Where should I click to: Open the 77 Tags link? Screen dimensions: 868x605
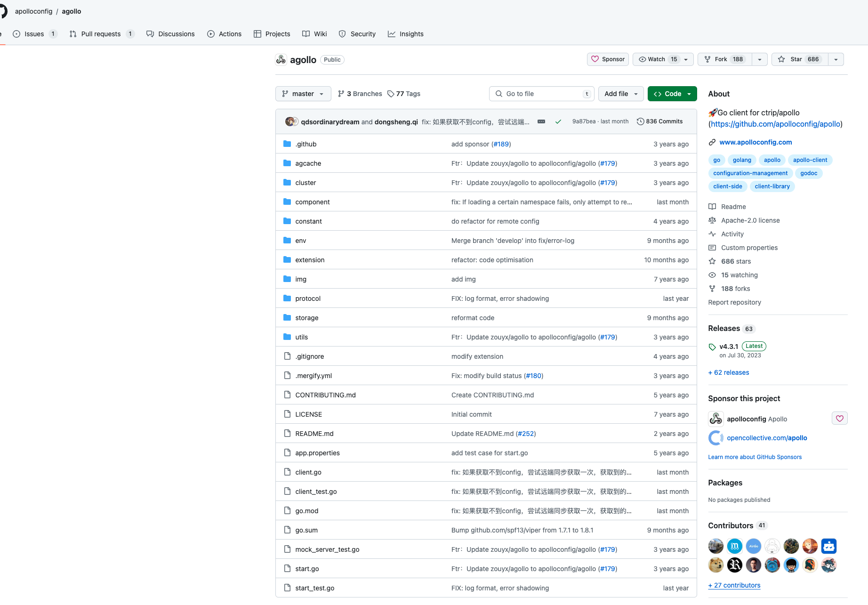[x=404, y=94]
